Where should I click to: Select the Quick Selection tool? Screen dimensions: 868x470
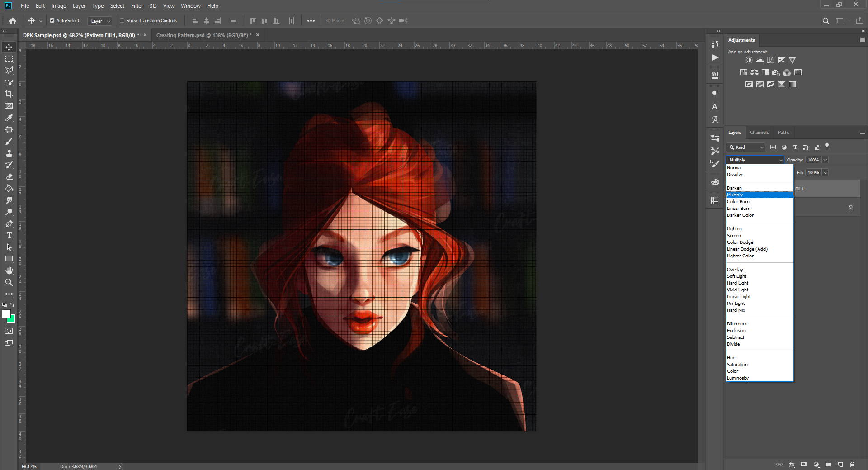[9, 82]
